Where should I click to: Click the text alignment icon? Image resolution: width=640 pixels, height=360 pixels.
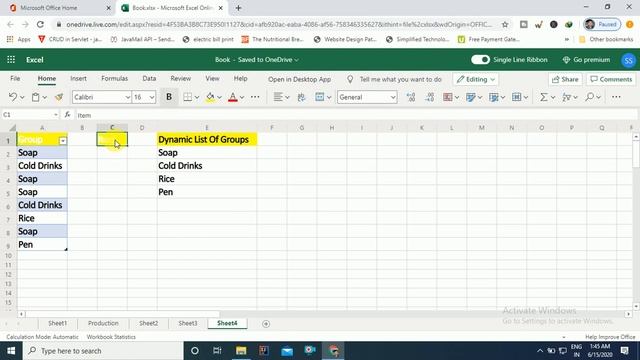click(278, 97)
